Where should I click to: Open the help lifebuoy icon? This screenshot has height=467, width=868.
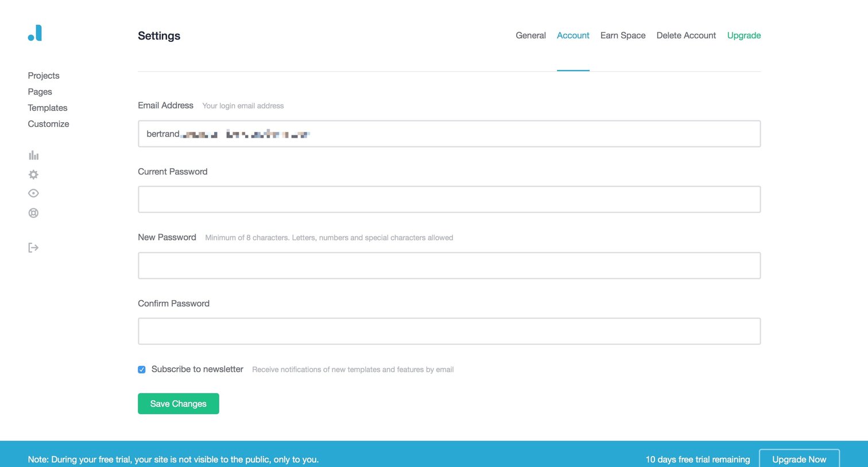coord(33,213)
